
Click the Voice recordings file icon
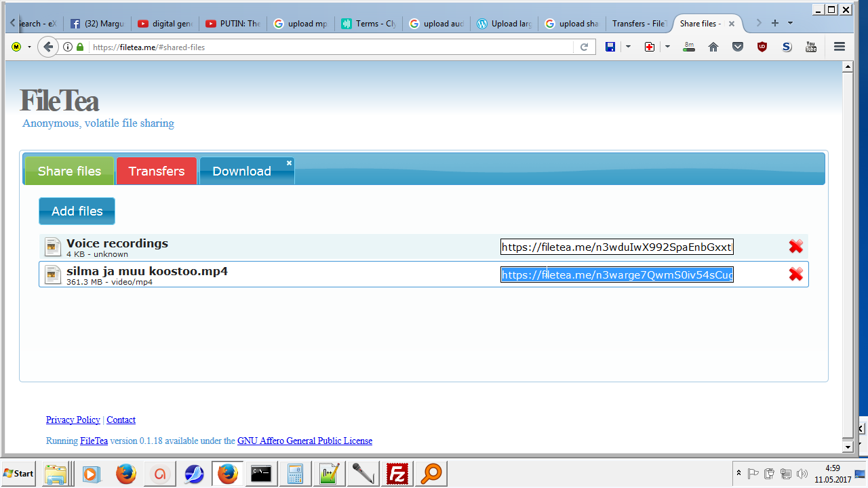[x=53, y=247]
